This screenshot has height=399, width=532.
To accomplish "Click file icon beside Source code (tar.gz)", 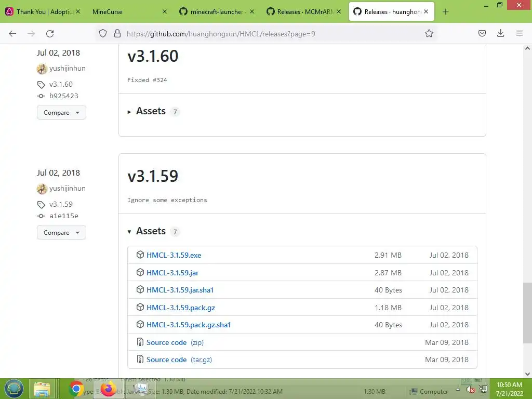I will pyautogui.click(x=140, y=360).
